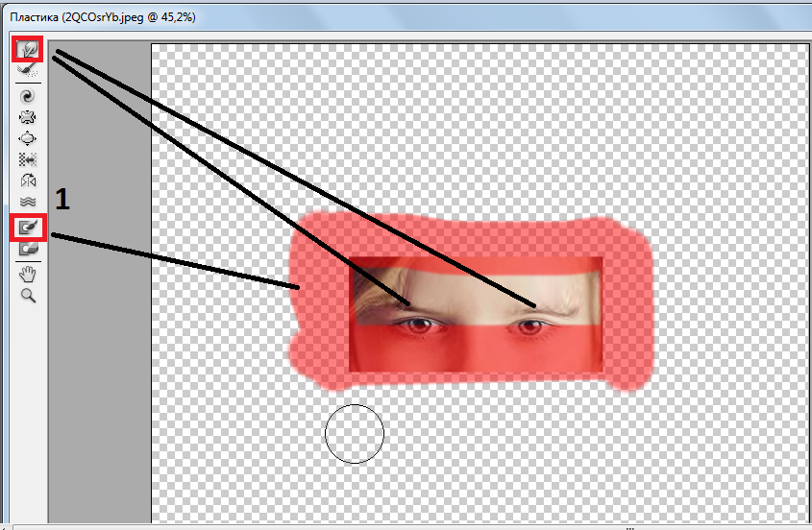Select the Reconstruct tool
Screen dimensions: 812x530
pos(28,69)
